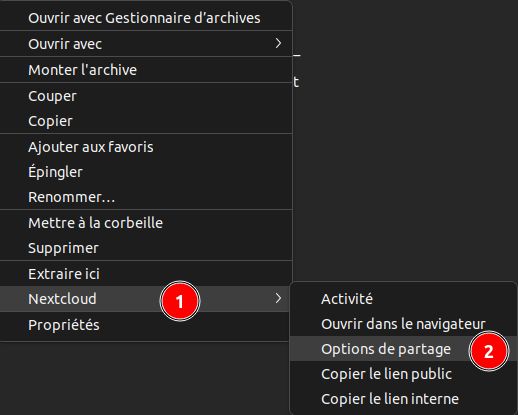
Task: Choose Monter l'archive
Action: point(146,70)
